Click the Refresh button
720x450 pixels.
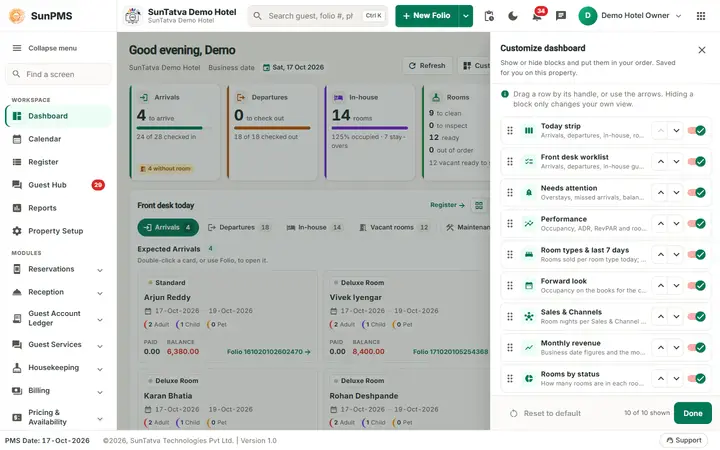(x=427, y=66)
